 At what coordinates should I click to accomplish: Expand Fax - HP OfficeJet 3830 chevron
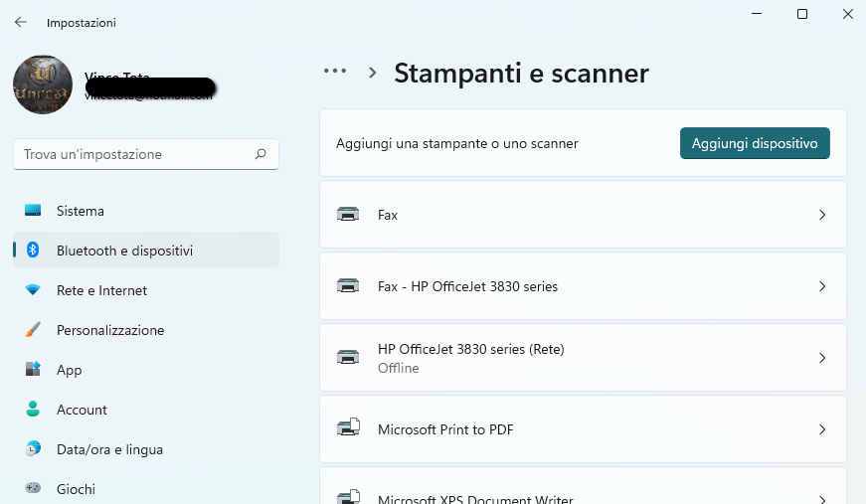coord(822,286)
